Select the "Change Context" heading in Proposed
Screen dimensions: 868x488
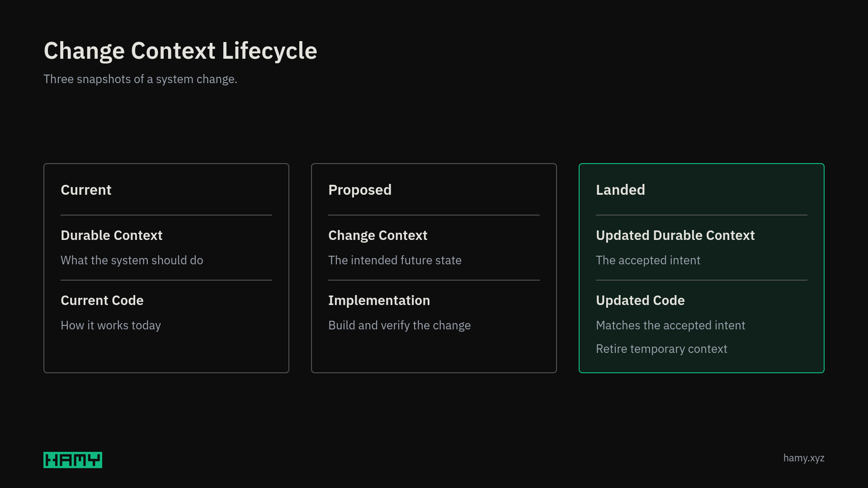coord(377,236)
